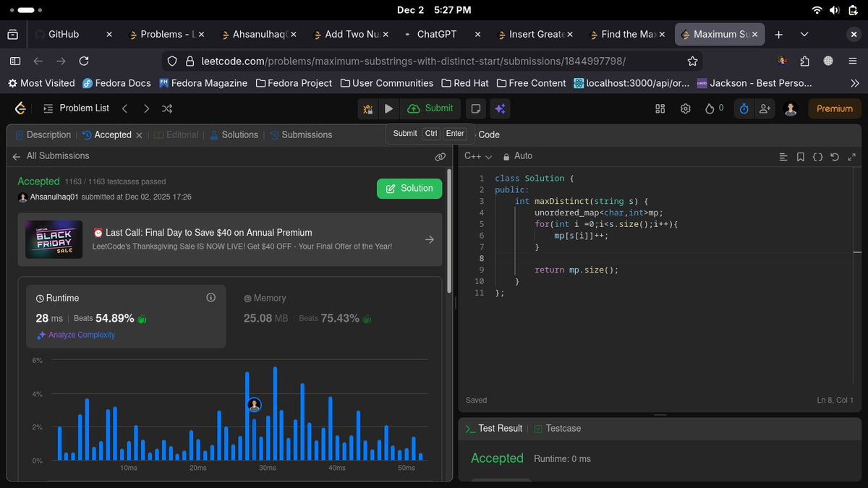Open the system volume indicator

tap(835, 10)
